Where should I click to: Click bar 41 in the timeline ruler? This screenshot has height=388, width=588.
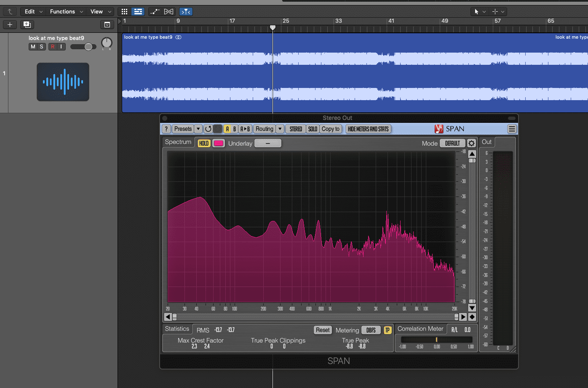tap(391, 21)
